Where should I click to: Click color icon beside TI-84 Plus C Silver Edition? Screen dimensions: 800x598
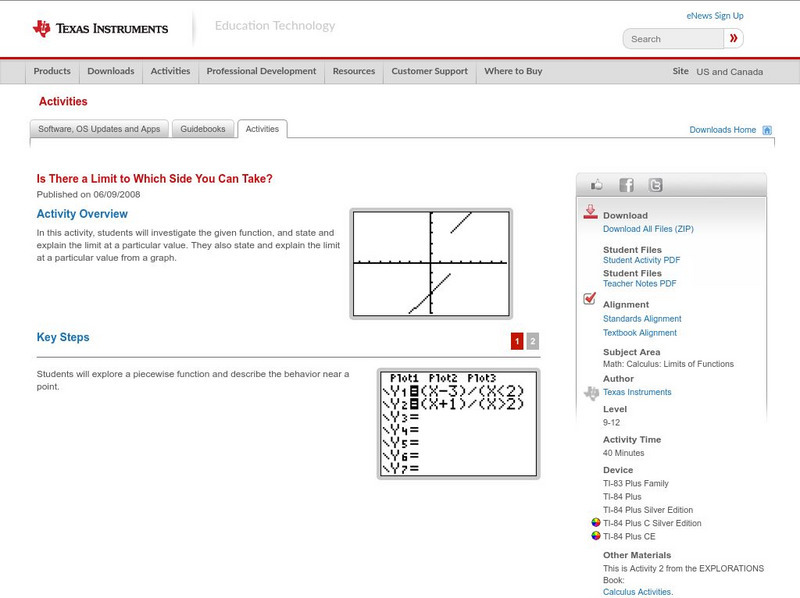click(595, 522)
